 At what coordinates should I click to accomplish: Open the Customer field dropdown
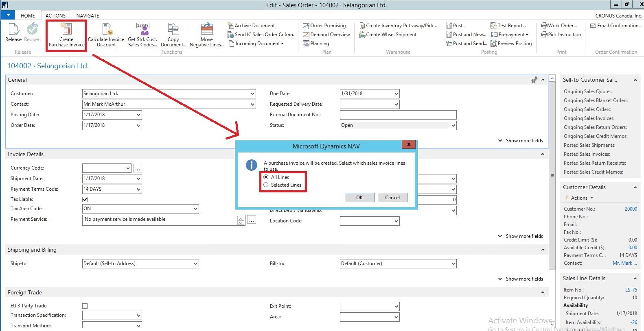coord(252,94)
